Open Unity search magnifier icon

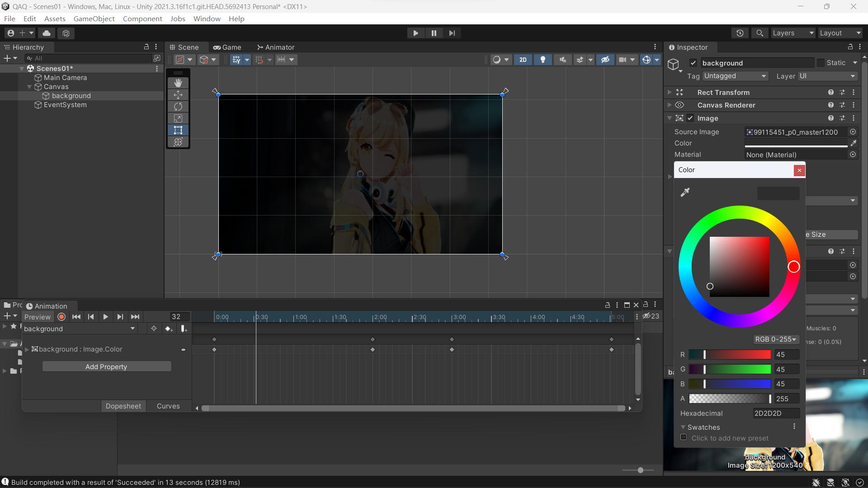click(759, 33)
